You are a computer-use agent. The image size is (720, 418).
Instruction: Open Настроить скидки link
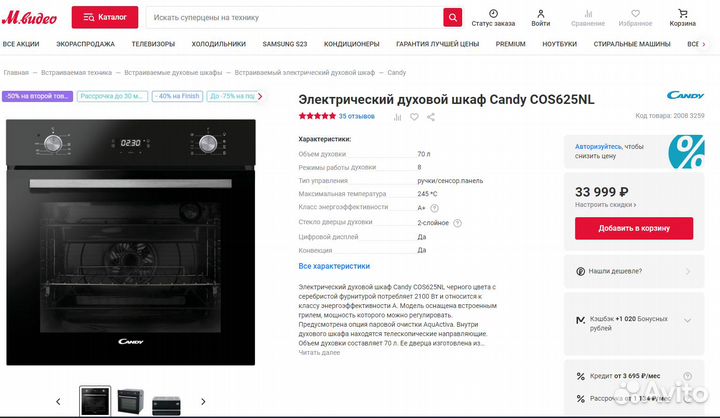(605, 205)
